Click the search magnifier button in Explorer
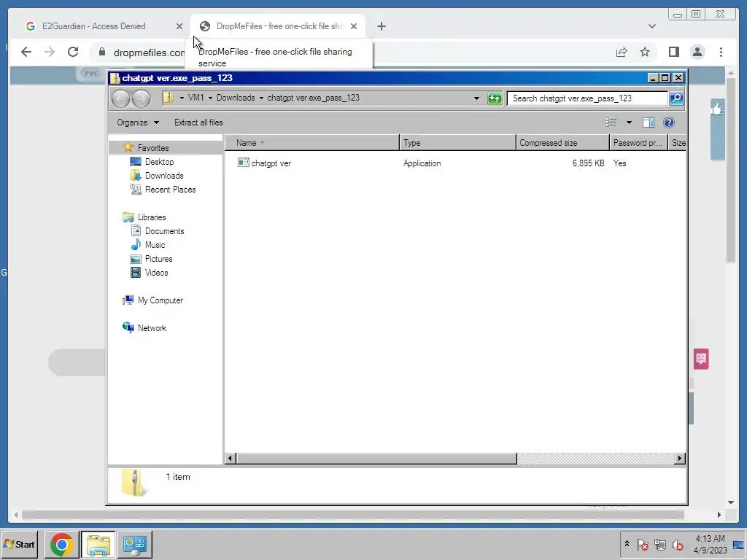This screenshot has height=560, width=747. coord(676,98)
